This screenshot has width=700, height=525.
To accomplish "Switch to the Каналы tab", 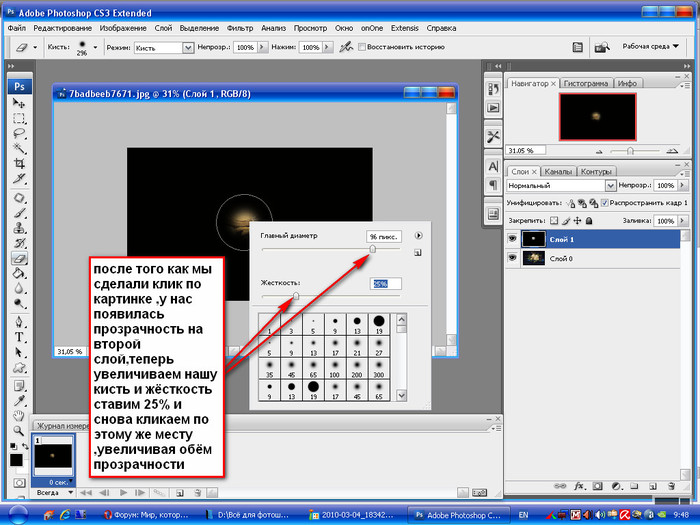I will point(558,171).
